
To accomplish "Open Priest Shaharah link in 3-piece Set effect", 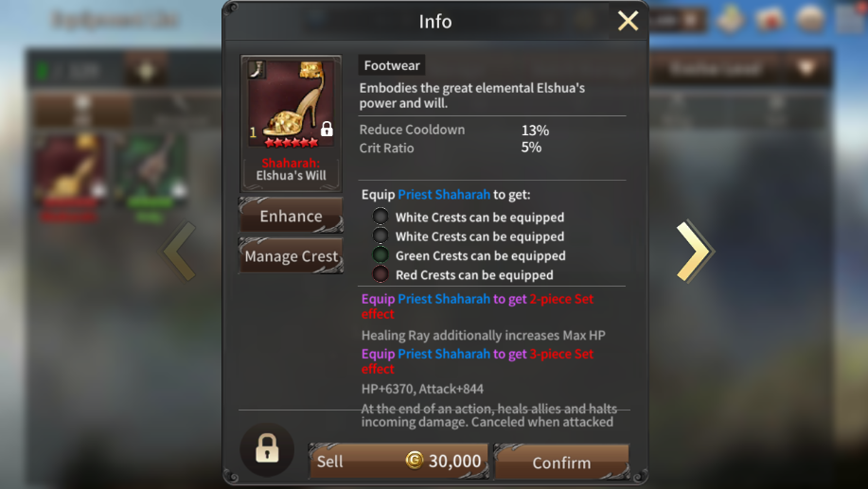I will tap(444, 354).
